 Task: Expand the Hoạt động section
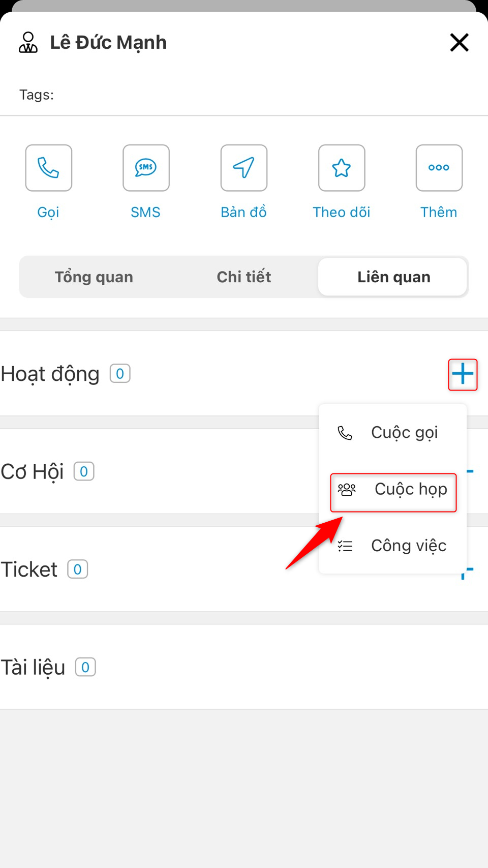50,374
